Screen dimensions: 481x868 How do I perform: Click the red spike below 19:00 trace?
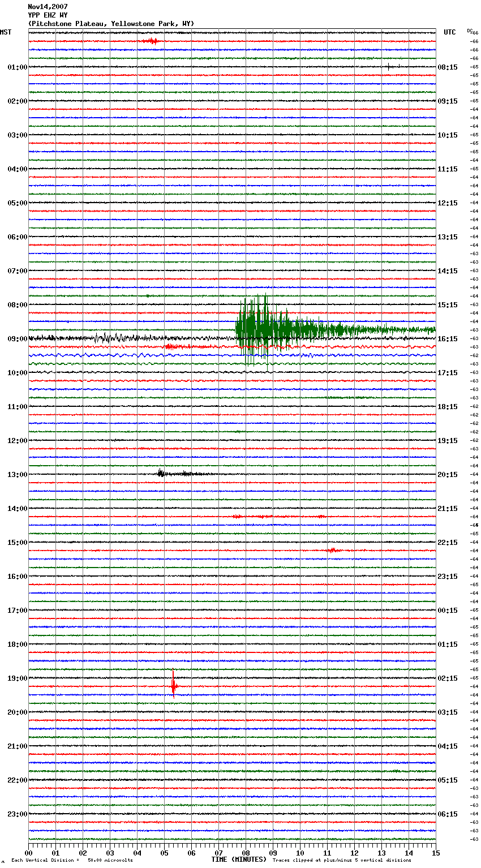click(173, 685)
